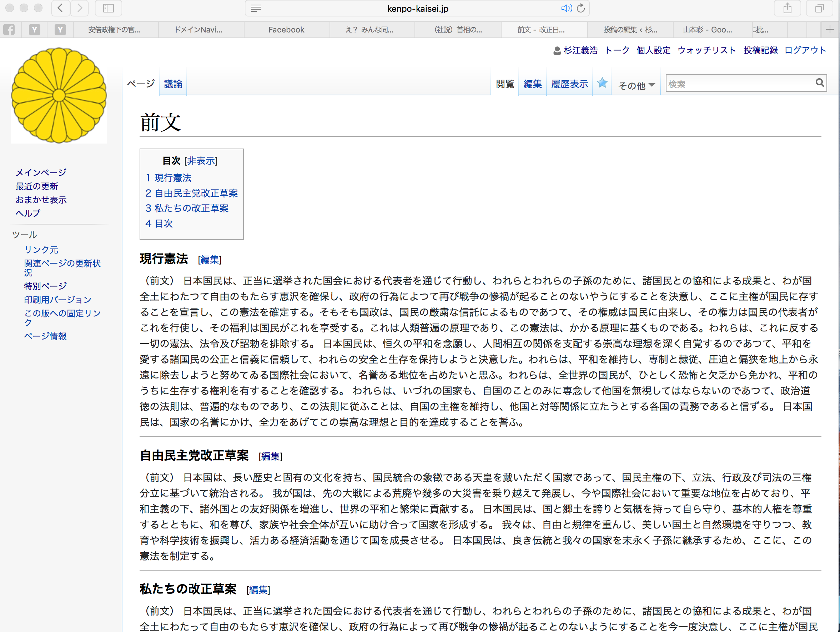Jump to 自由民主党改正草案 in contents
The image size is (840, 632).
coord(191,193)
